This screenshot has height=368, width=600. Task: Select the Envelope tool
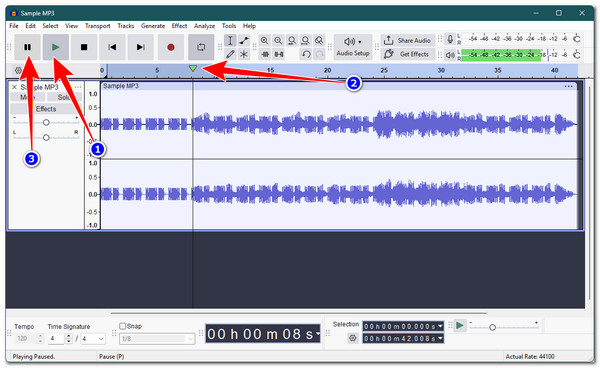point(244,41)
